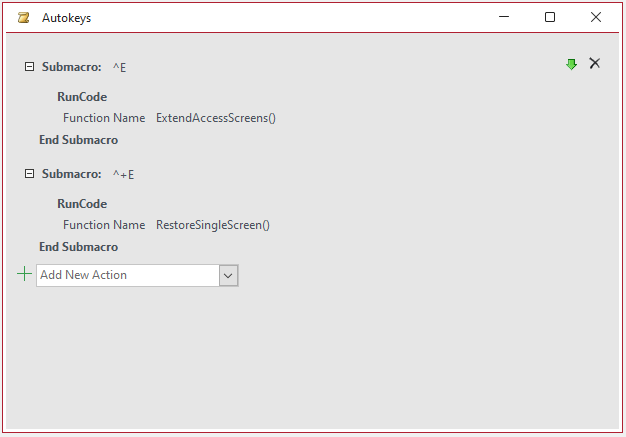Collapse the ^E submacro

[29, 66]
